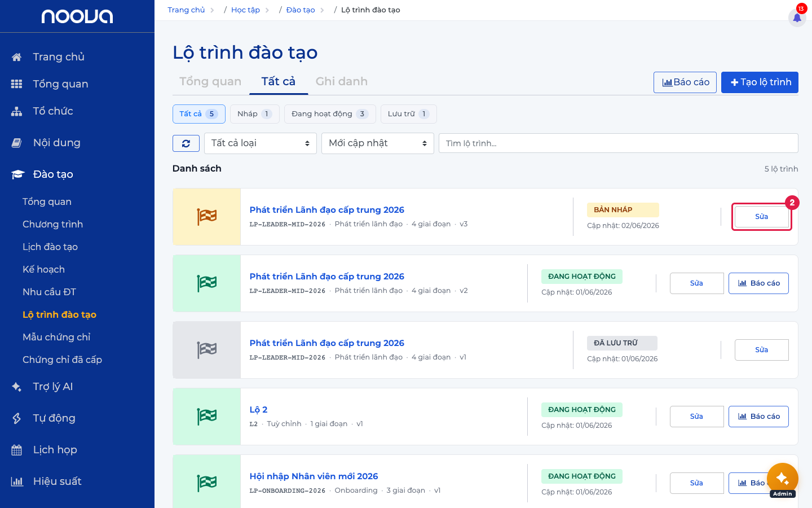Screen dimensions: 812x508
Task: Open Chương trình in sidebar
Action: point(53,225)
